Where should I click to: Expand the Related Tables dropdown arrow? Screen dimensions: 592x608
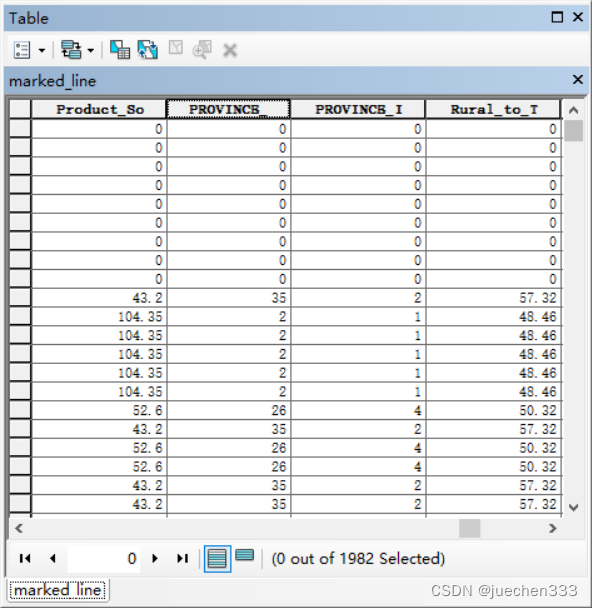91,50
